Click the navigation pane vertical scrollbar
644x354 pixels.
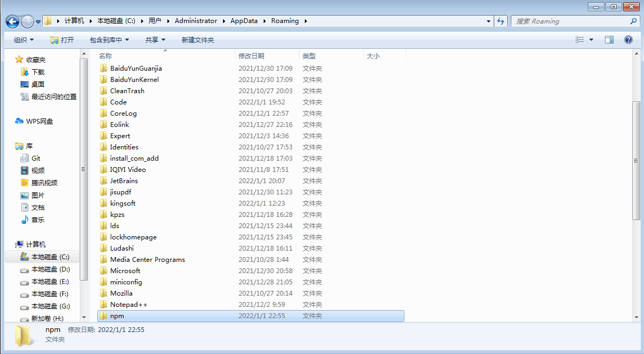click(83, 169)
